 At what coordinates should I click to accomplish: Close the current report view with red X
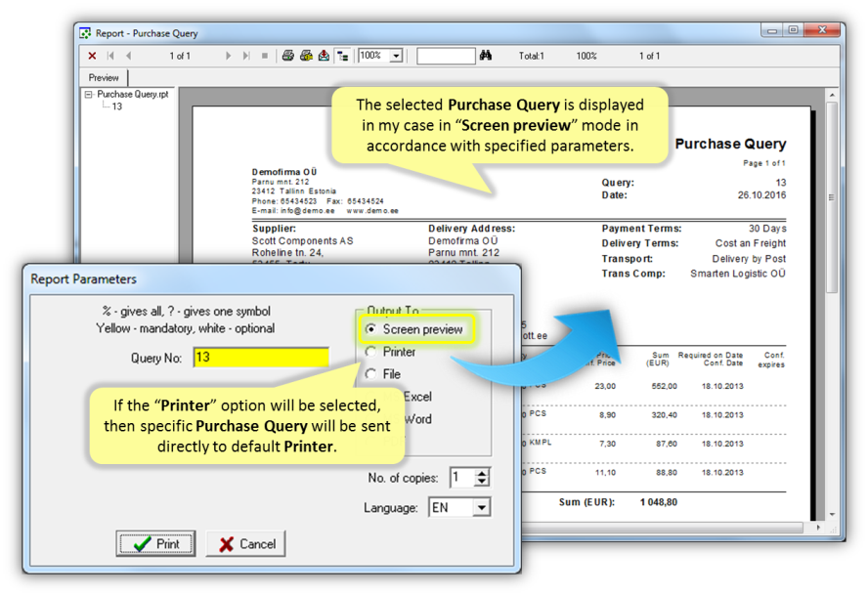pos(92,57)
